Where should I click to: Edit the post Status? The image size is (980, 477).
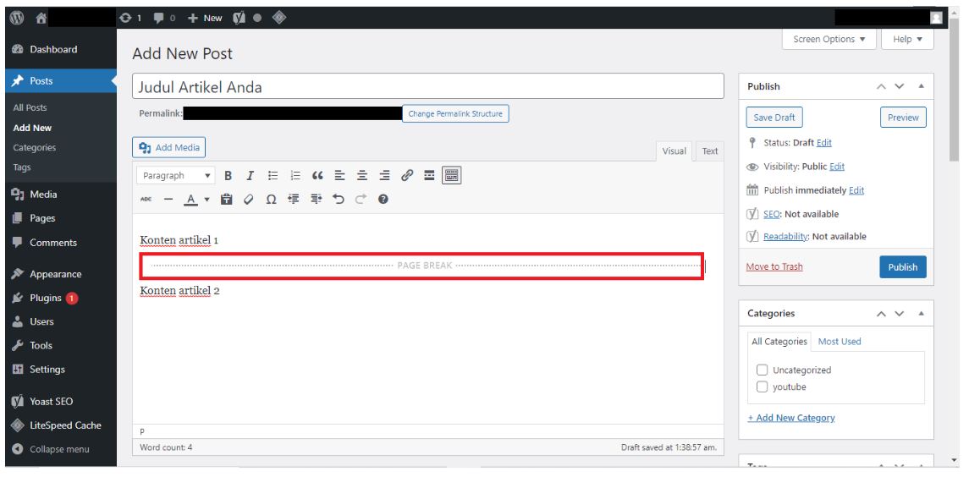pyautogui.click(x=823, y=142)
